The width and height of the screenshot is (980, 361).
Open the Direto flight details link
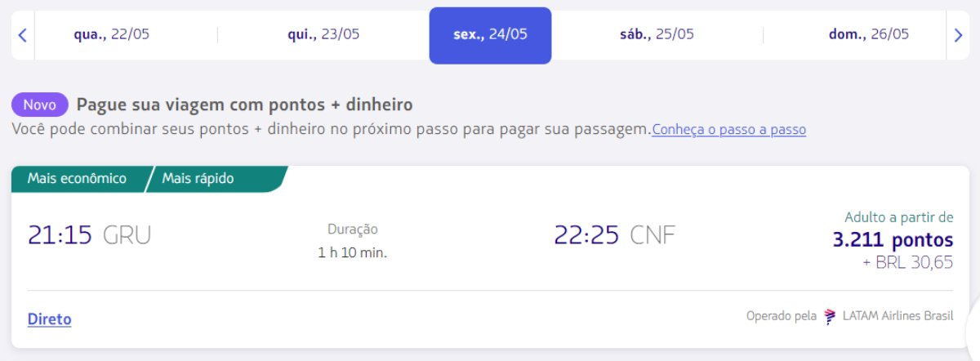click(x=49, y=319)
